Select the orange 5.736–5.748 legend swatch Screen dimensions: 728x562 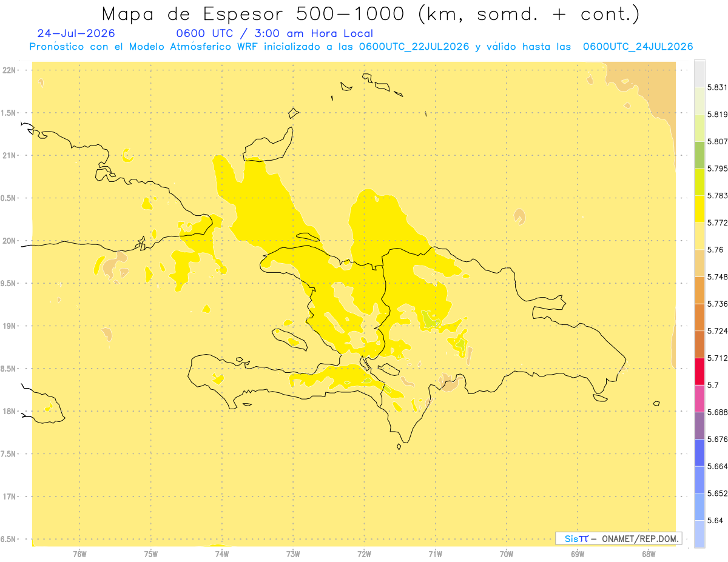pyautogui.click(x=699, y=290)
